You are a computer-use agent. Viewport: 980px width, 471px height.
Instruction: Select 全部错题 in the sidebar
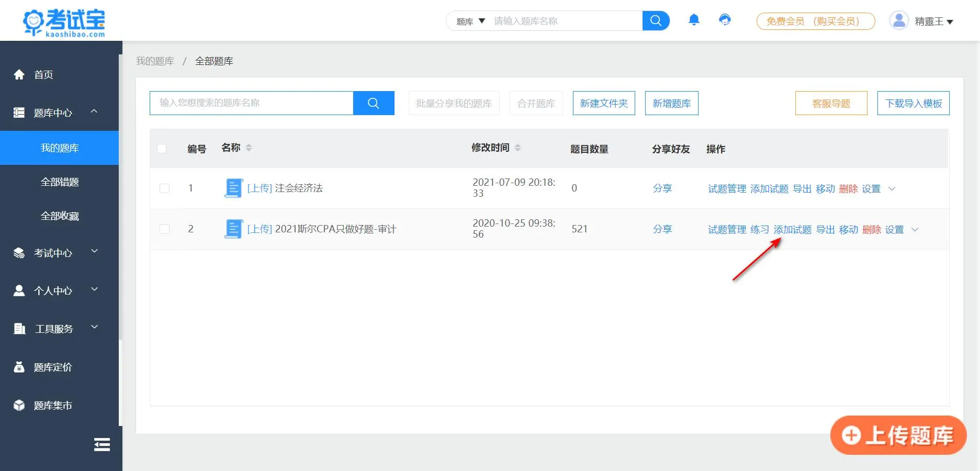click(60, 182)
